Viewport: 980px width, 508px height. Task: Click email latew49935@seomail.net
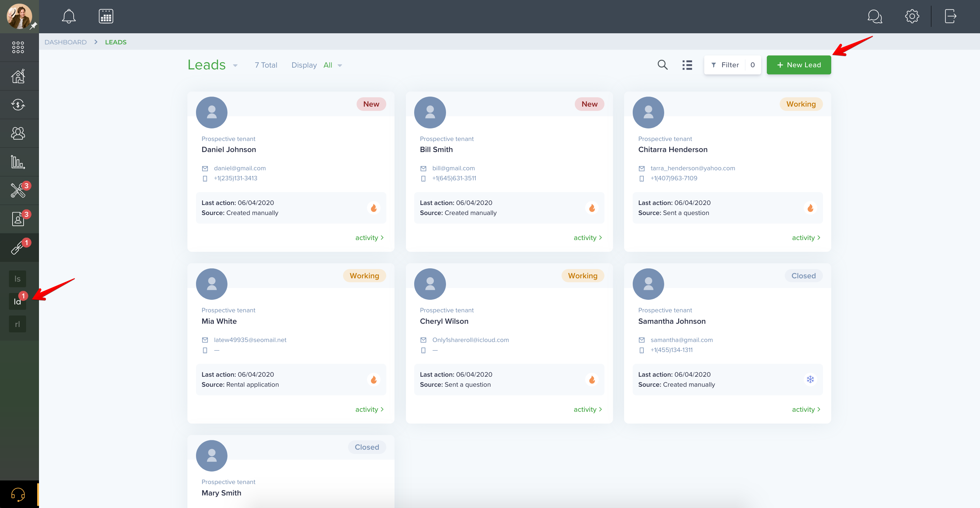pyautogui.click(x=250, y=340)
